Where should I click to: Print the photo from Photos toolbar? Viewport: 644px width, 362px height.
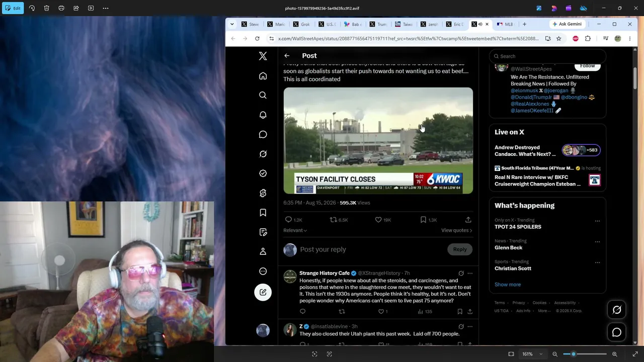click(x=61, y=8)
